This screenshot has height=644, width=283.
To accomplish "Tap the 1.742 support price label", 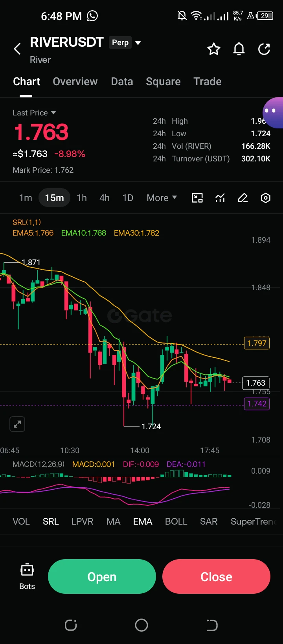I will click(x=257, y=404).
